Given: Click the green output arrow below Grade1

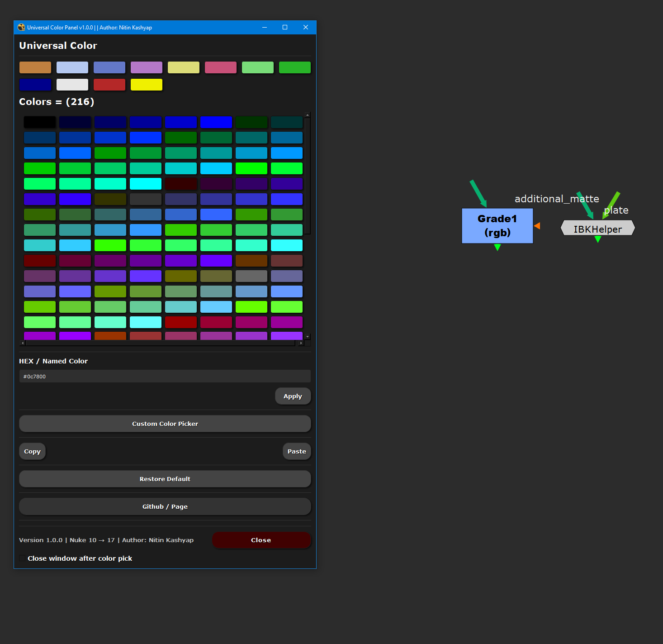Looking at the screenshot, I should [497, 248].
